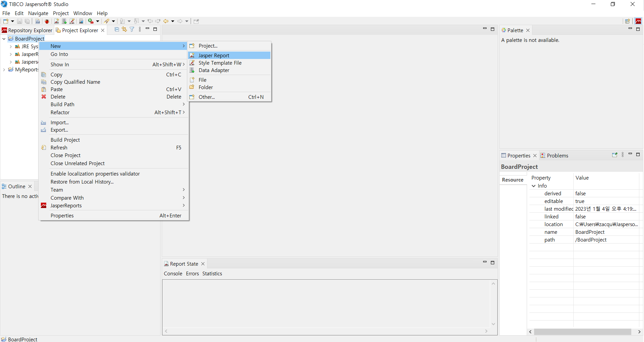Open the New wizard dropdown arrow
This screenshot has width=644, height=342.
12,21
